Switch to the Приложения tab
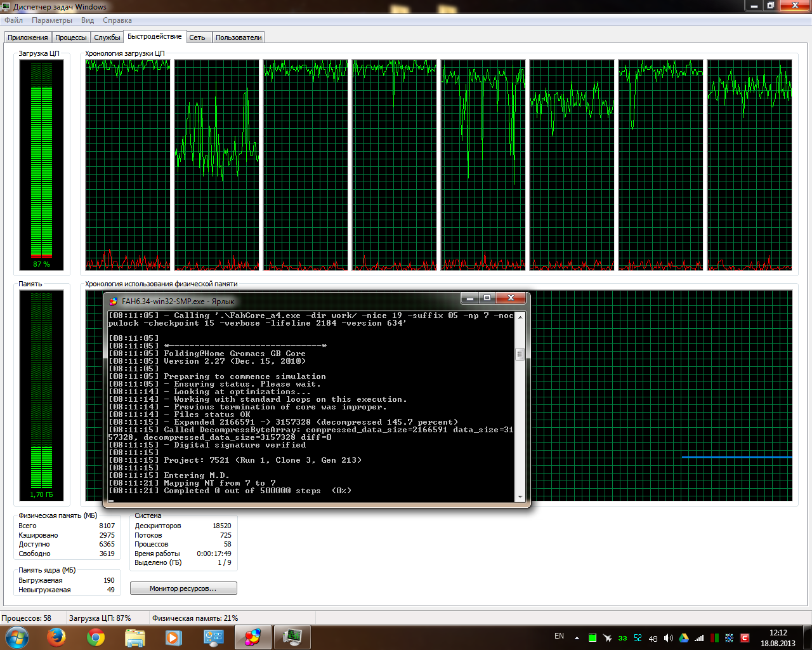 point(28,37)
